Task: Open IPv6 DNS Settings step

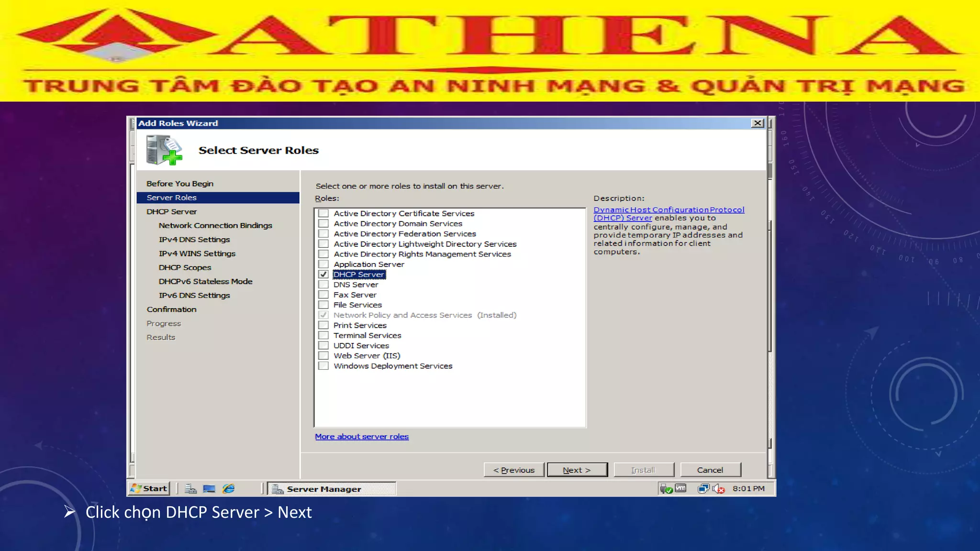Action: pyautogui.click(x=194, y=295)
